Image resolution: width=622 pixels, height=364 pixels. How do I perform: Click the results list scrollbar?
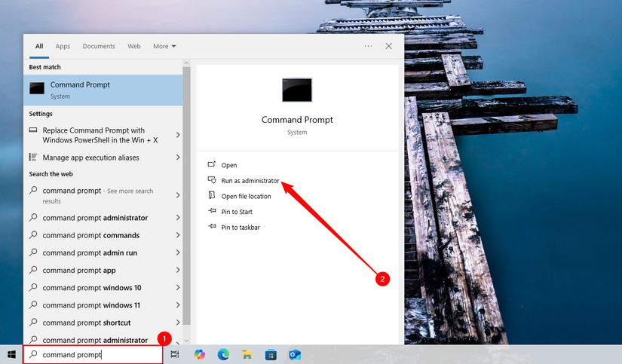click(186, 196)
